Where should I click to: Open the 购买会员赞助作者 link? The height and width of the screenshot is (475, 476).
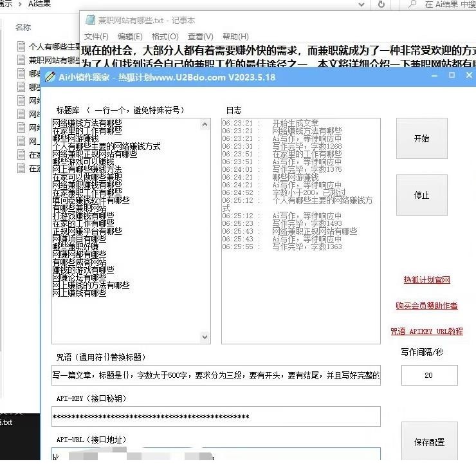pos(426,306)
